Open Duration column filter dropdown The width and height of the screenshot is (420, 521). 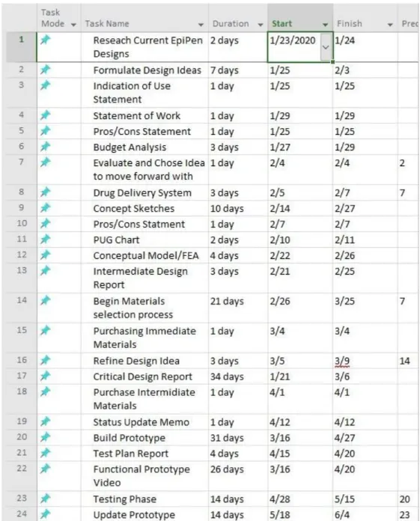[x=261, y=25]
